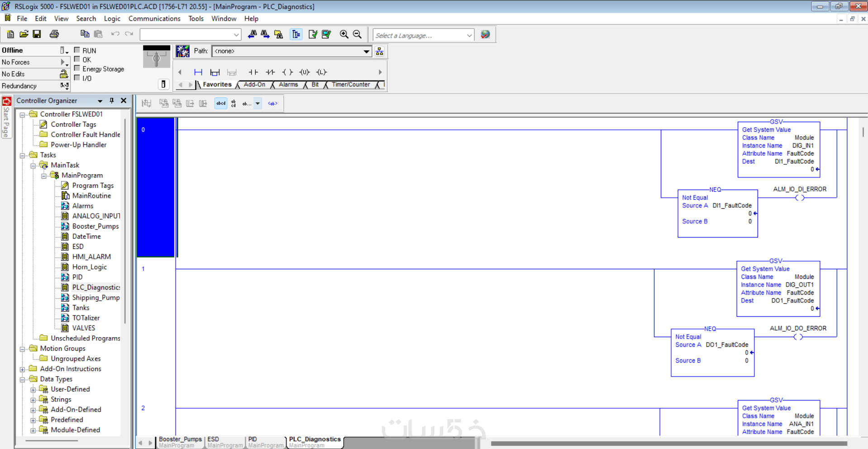Insert Examine On contact instruction
The image size is (868, 449).
253,72
